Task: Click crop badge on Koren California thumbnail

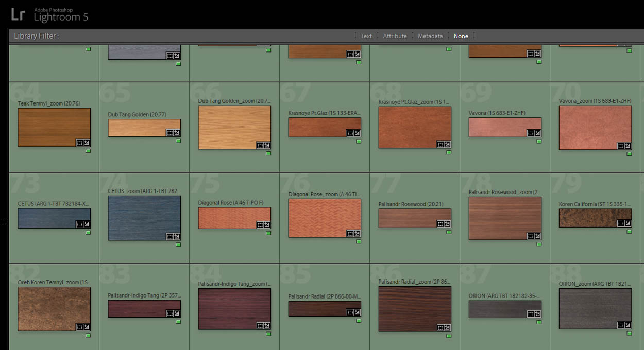Action: (x=620, y=223)
